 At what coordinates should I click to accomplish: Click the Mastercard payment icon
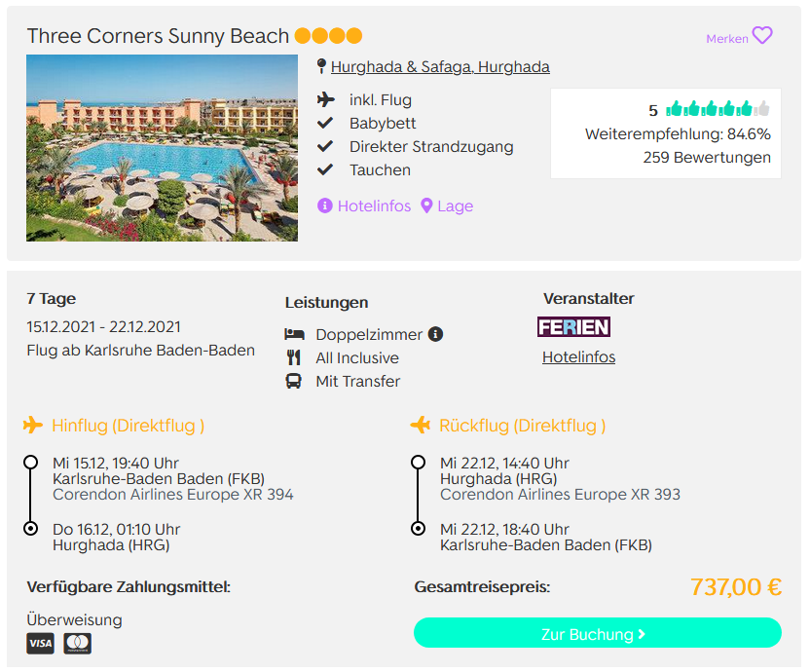tap(77, 644)
